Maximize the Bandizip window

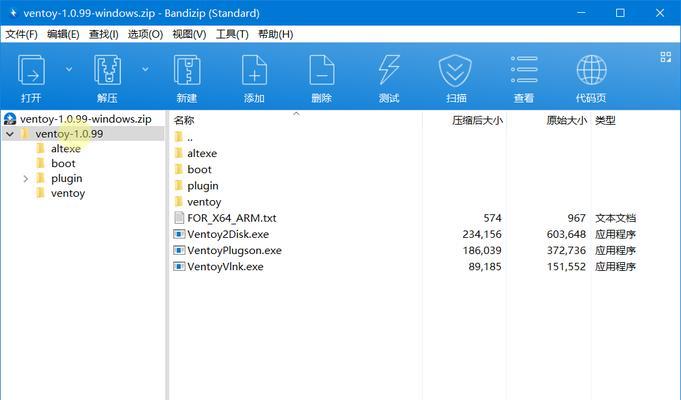click(620, 13)
